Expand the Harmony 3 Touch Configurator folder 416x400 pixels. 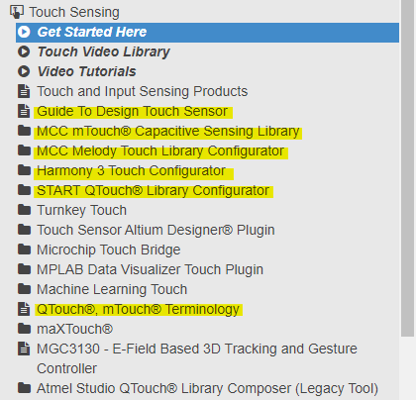click(24, 170)
